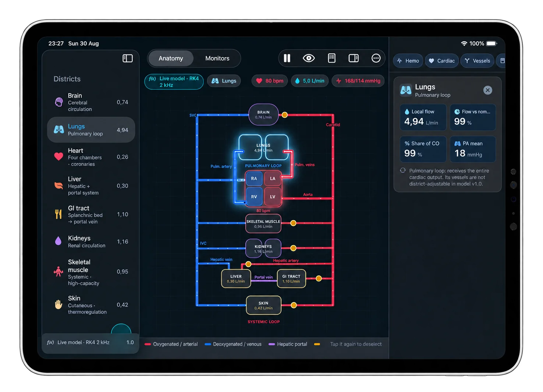Viewport: 543px width, 392px height.
Task: Select the Liver district icon in sidebar
Action: coord(58,186)
